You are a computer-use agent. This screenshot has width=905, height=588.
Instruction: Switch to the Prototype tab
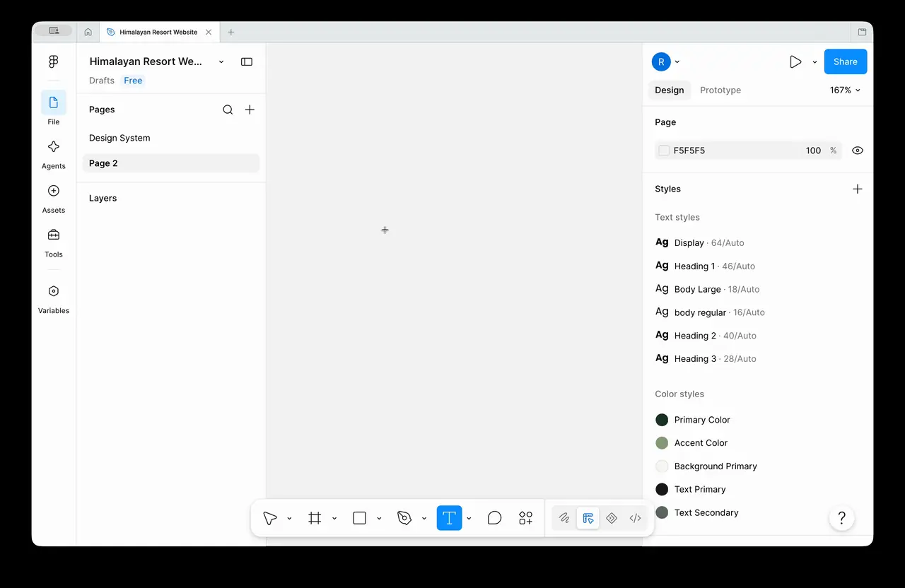coord(720,90)
